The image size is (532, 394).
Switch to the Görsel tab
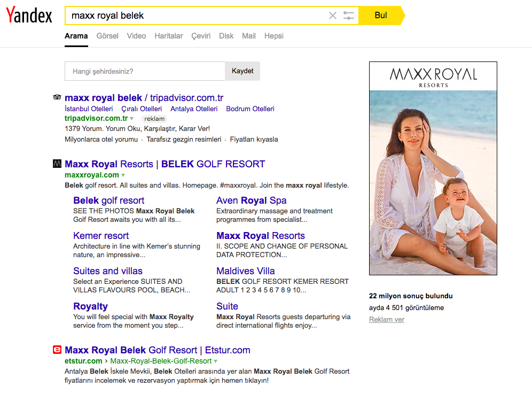107,36
